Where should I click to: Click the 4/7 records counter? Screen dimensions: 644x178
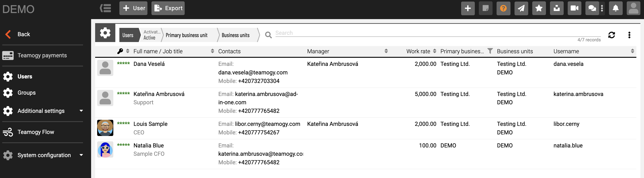[x=589, y=40]
